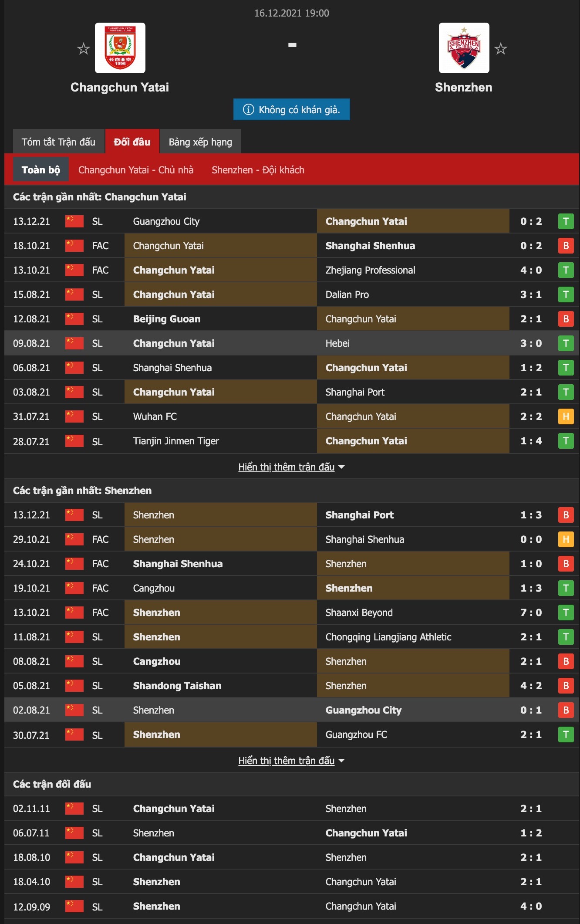Open the Changchun Yatai club logo
This screenshot has width=580, height=924.
(120, 48)
